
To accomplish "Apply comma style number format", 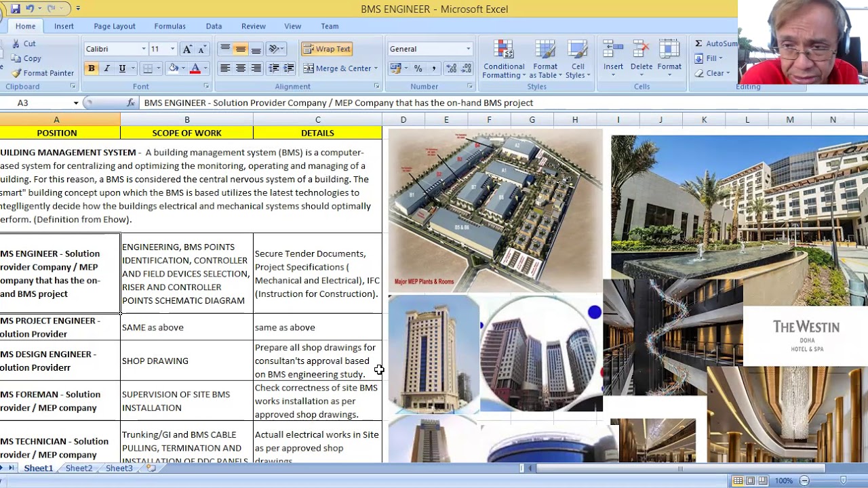I will pos(433,68).
